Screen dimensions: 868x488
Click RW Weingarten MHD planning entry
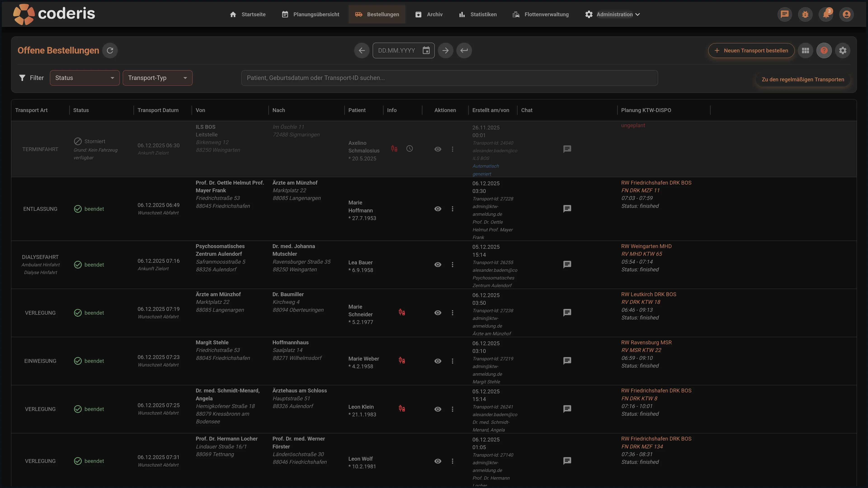point(646,246)
